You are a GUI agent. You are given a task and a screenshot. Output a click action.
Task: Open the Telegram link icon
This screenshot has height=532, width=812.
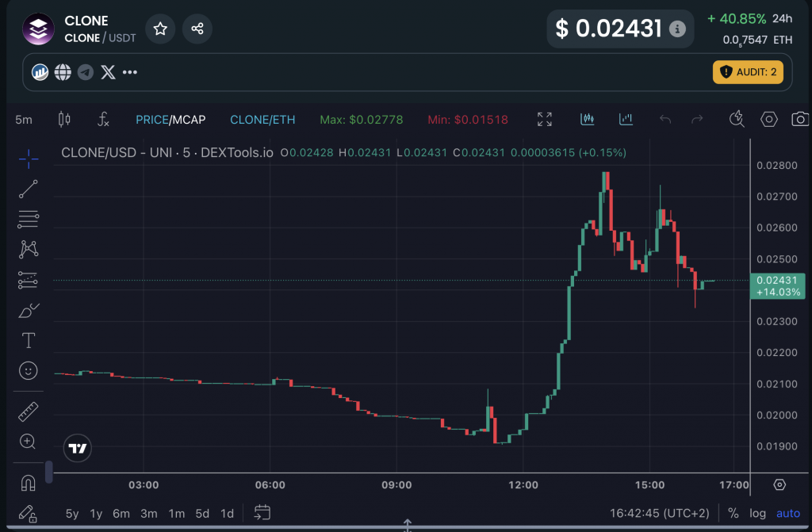pyautogui.click(x=86, y=73)
